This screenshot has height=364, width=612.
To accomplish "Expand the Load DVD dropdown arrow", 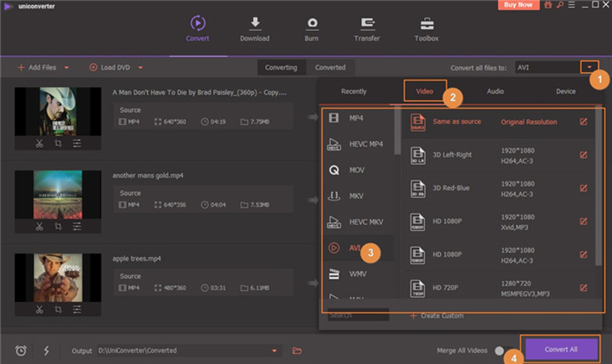I will (140, 68).
